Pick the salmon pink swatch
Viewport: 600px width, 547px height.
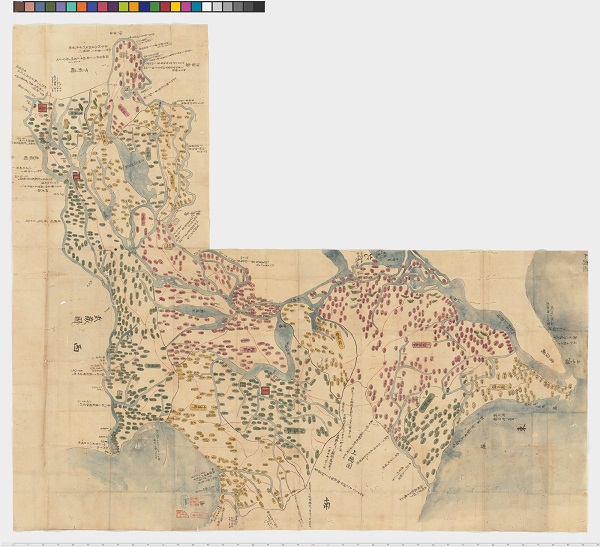point(29,7)
